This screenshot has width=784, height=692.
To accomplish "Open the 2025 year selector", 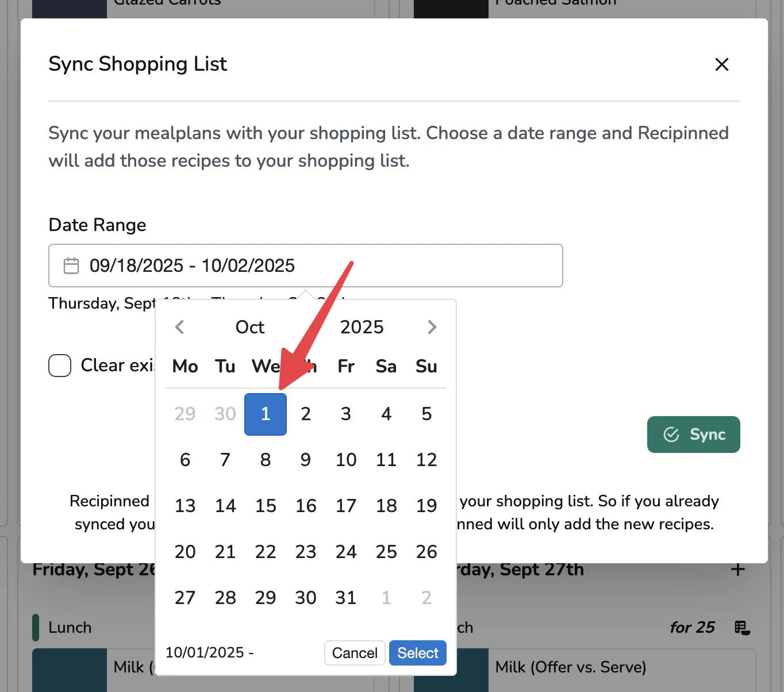I will click(362, 327).
